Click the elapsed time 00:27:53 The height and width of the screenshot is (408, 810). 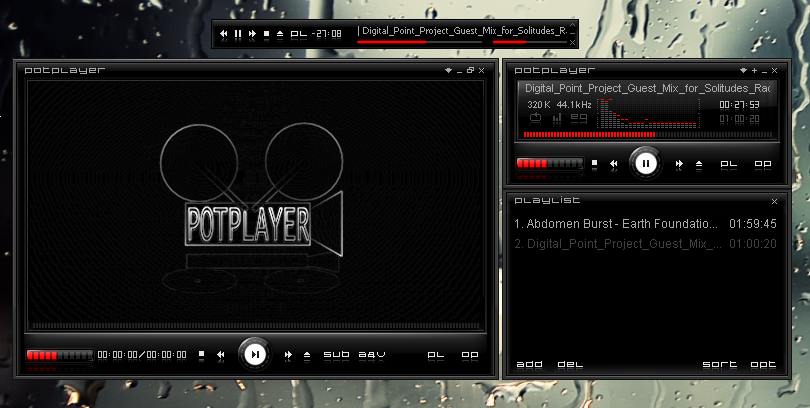(739, 105)
